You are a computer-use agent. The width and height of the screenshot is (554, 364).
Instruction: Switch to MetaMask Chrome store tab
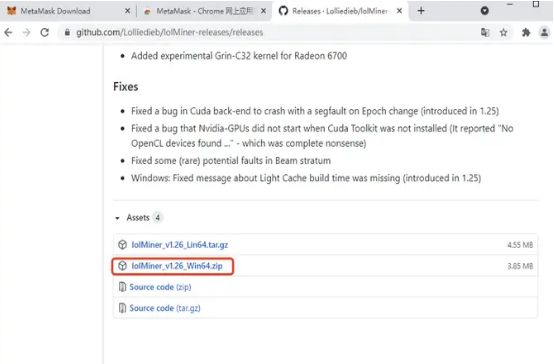tap(205, 11)
